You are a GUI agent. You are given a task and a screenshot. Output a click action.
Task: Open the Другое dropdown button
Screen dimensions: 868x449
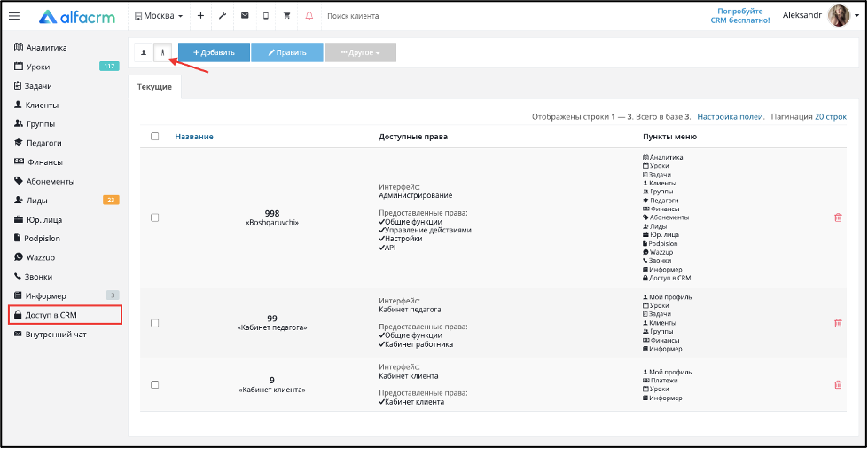(360, 52)
